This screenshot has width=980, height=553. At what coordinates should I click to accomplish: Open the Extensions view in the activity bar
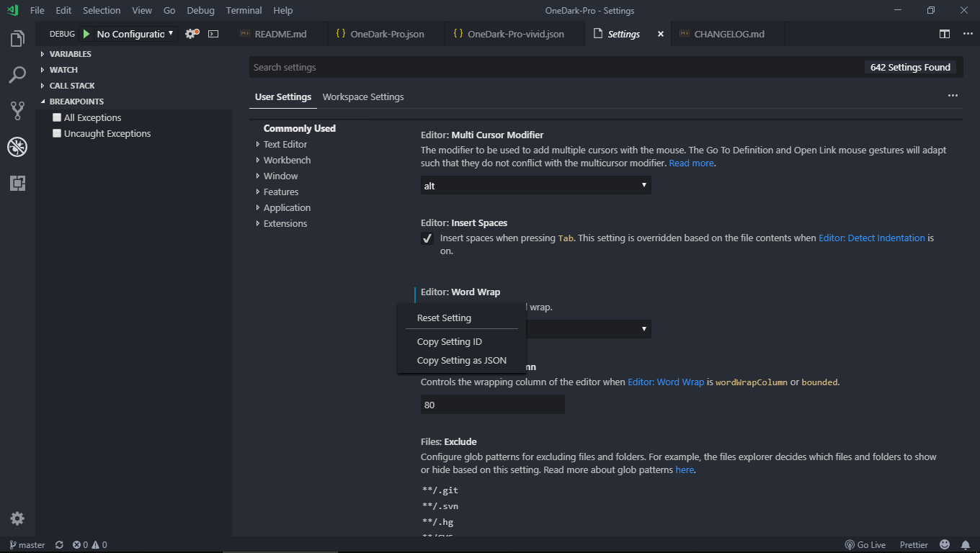(x=17, y=184)
